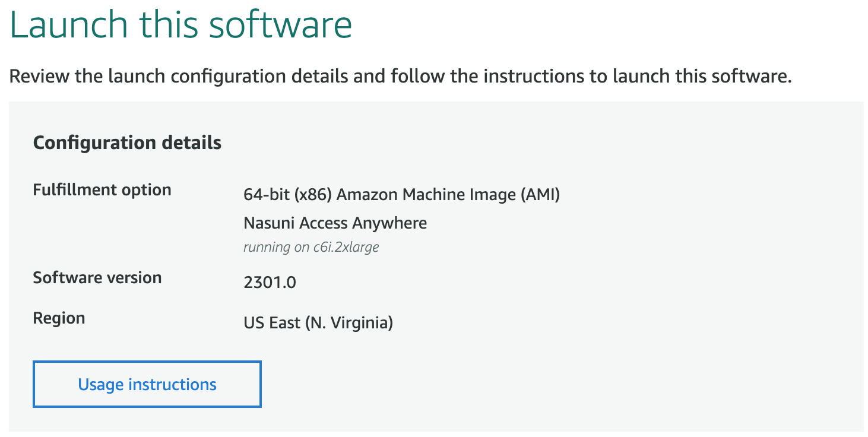Click the c6i.2xlarge instance type
This screenshot has height=437, width=868.
346,247
